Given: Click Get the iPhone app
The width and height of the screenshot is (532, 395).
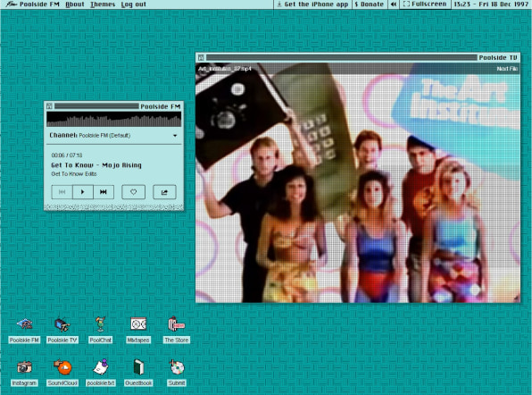Looking at the screenshot, I should (312, 4).
